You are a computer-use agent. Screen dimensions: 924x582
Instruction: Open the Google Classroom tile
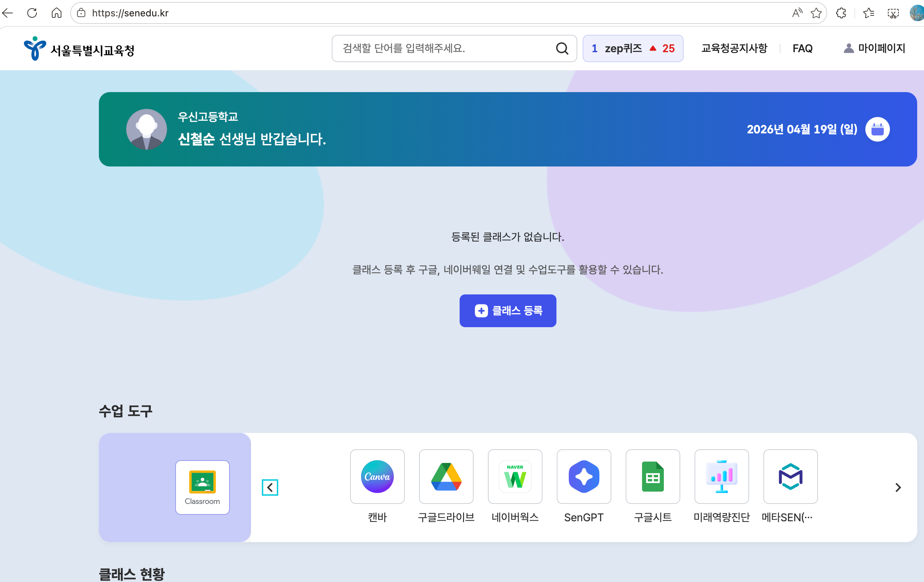(202, 487)
